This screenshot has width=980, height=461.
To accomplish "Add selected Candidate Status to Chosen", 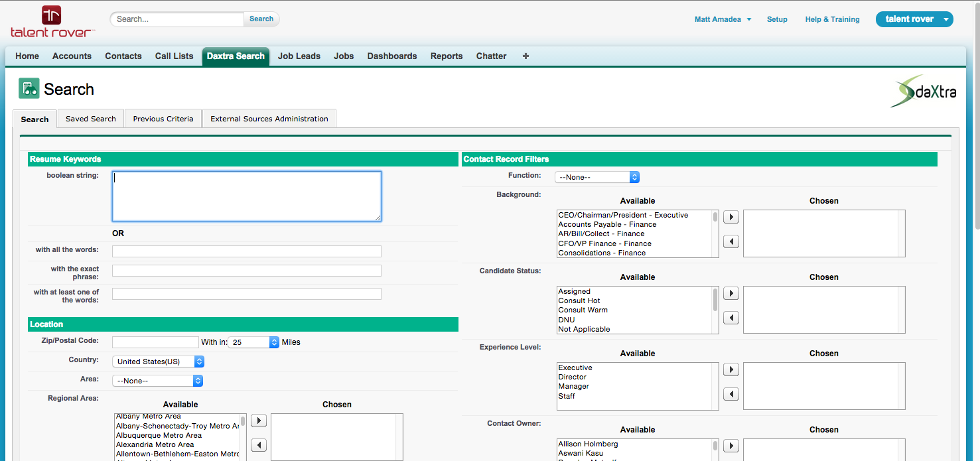I will pyautogui.click(x=731, y=293).
